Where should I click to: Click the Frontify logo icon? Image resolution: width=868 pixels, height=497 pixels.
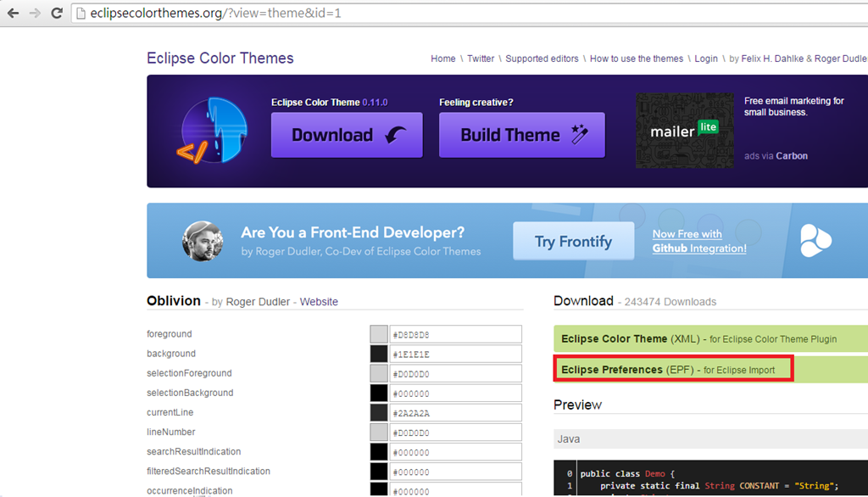coord(815,241)
